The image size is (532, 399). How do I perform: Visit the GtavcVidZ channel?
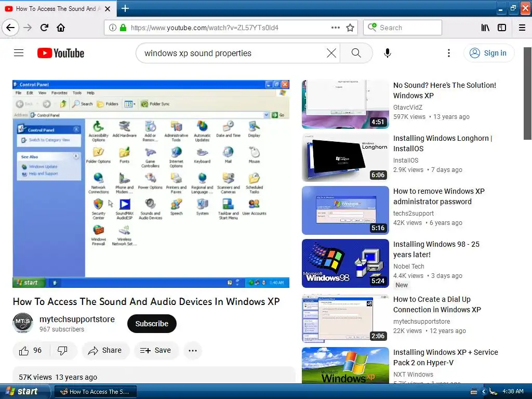[x=408, y=107]
